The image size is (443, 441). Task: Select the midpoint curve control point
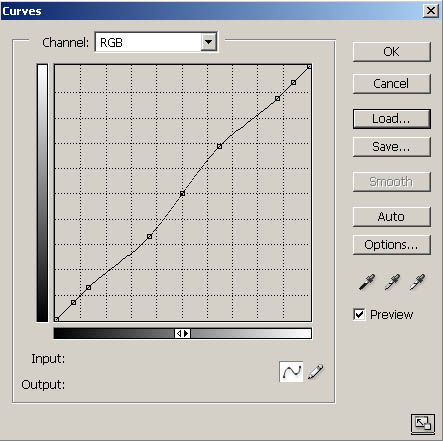coord(182,193)
